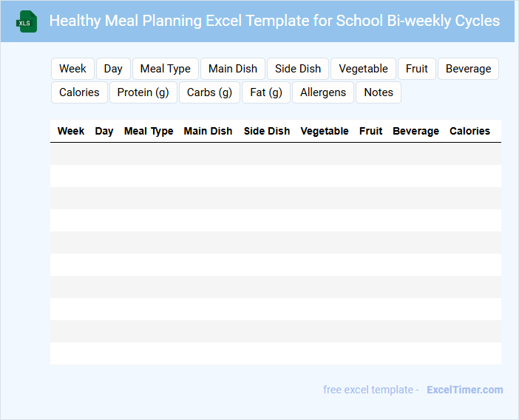Select the Fat (g) tag
This screenshot has width=519, height=420.
[x=266, y=92]
